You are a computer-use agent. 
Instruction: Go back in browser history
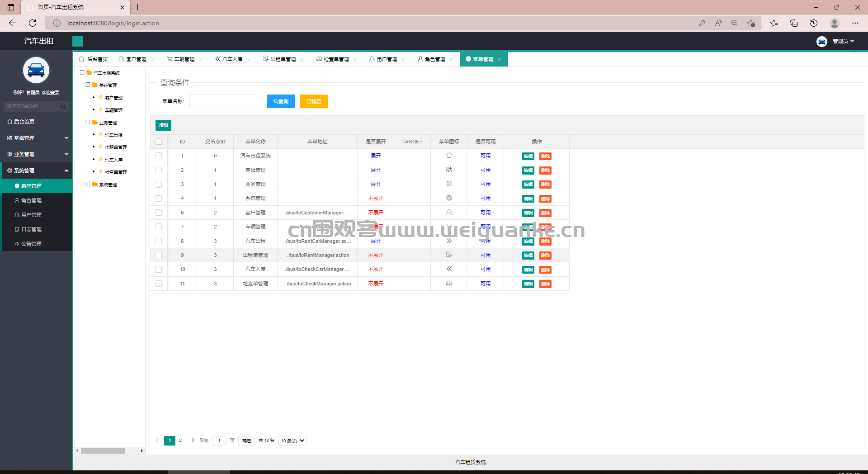click(x=13, y=23)
